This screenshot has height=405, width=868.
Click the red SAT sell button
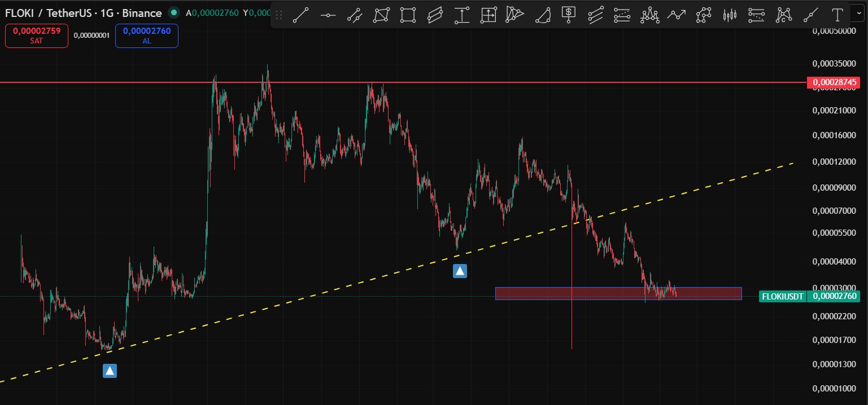click(37, 36)
